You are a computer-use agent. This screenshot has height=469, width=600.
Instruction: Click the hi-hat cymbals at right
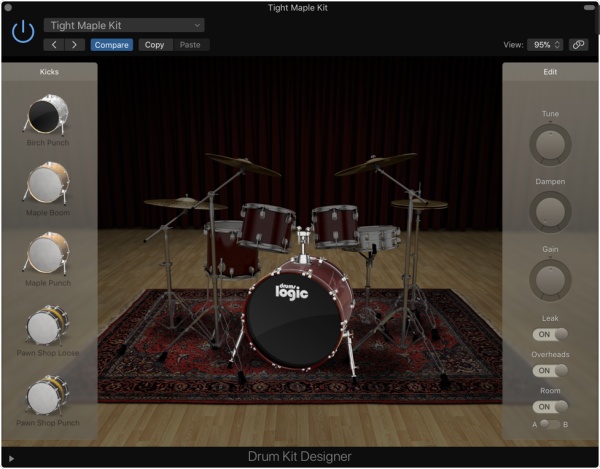pyautogui.click(x=419, y=204)
